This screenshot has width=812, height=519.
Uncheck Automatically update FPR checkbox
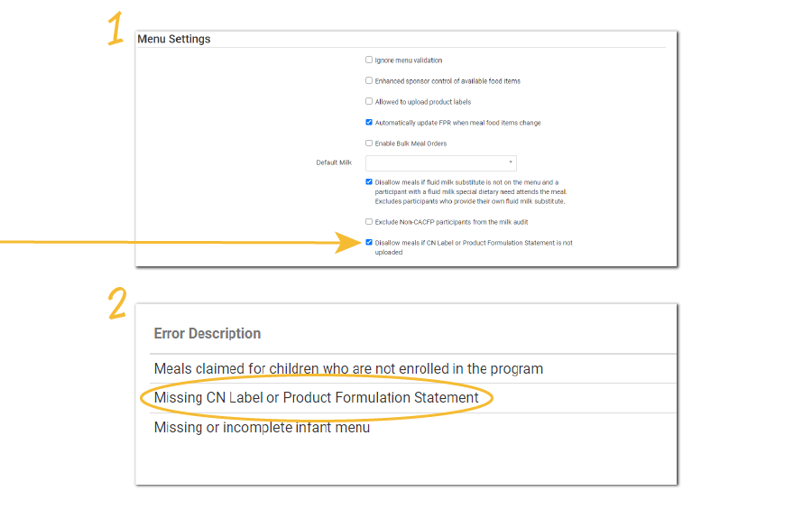click(x=369, y=123)
